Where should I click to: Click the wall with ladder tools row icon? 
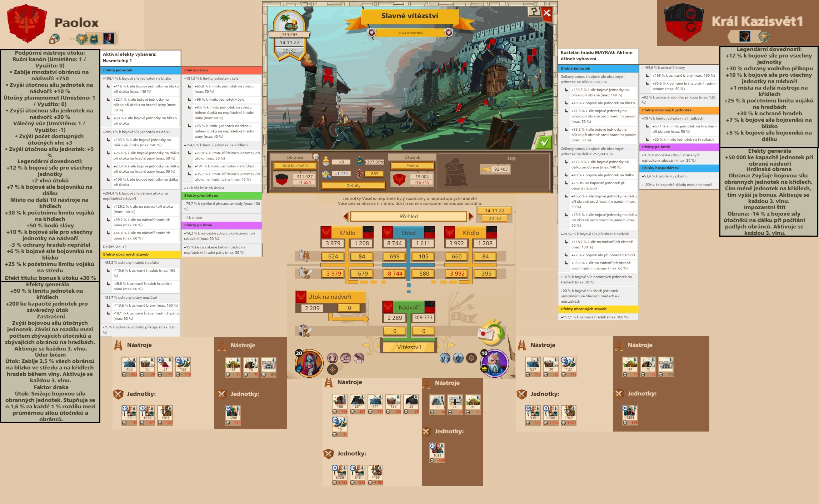[304, 256]
